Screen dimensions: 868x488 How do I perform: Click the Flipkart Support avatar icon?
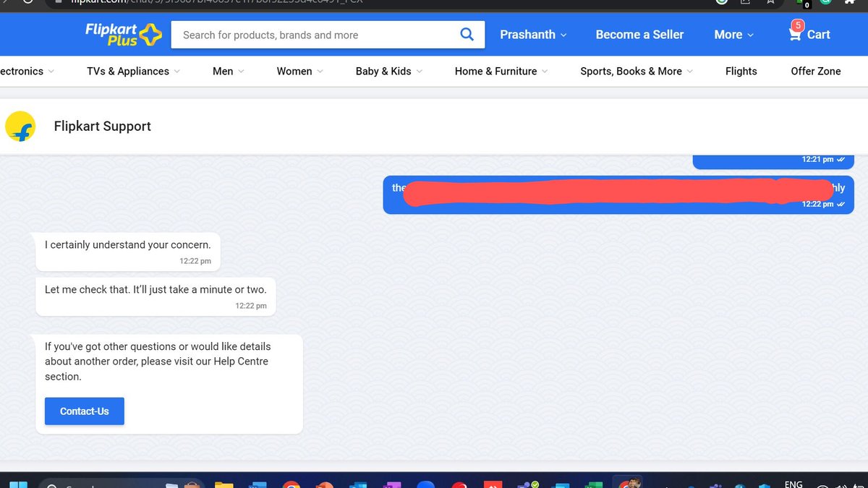20,127
